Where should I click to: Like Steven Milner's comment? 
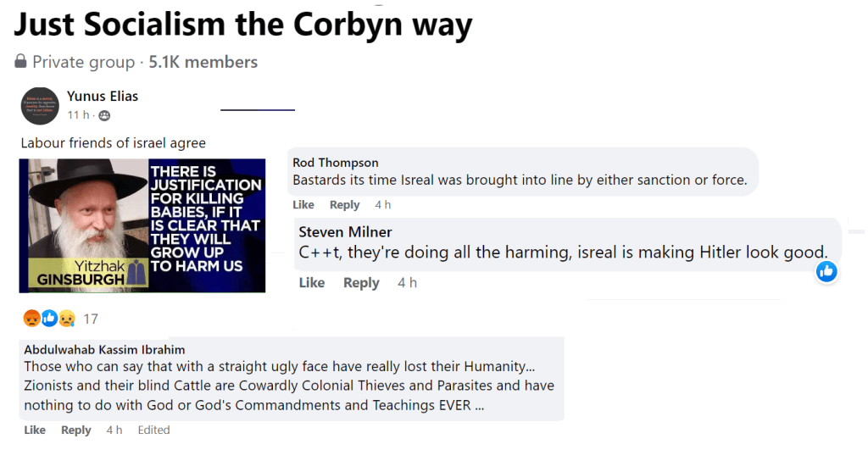pyautogui.click(x=312, y=282)
